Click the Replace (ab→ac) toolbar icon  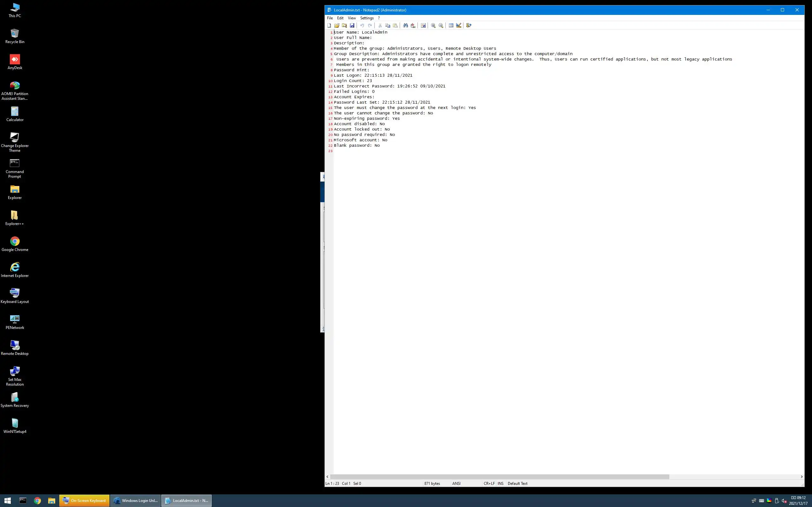[x=413, y=25]
